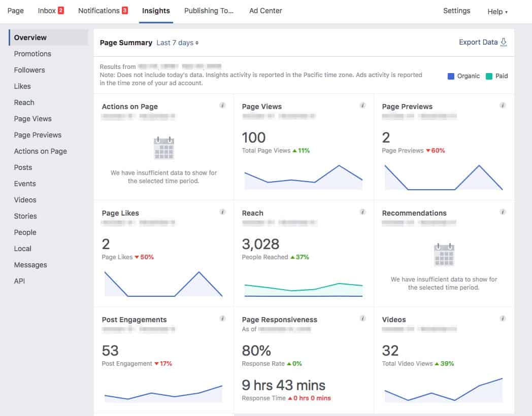Expand the Help dropdown menu

pos(496,12)
